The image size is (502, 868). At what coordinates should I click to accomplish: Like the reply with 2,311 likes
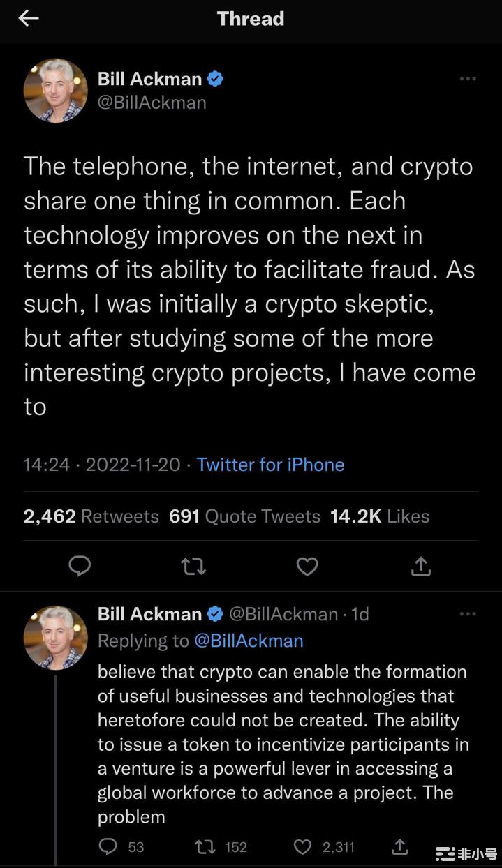(302, 846)
